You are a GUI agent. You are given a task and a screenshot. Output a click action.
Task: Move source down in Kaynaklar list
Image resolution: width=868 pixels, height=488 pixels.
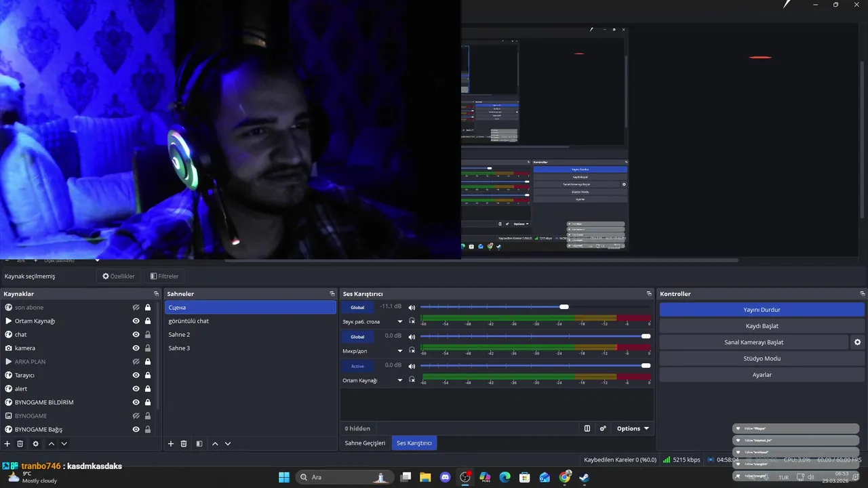point(64,444)
